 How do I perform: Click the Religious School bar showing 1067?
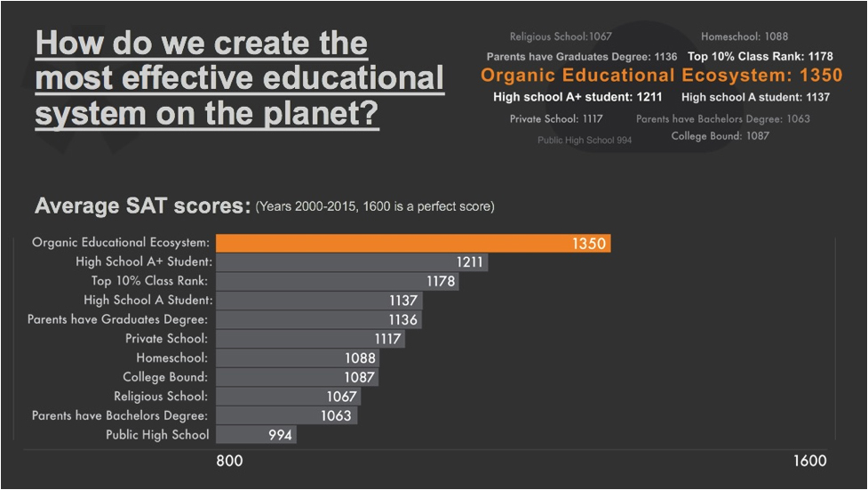tap(288, 397)
